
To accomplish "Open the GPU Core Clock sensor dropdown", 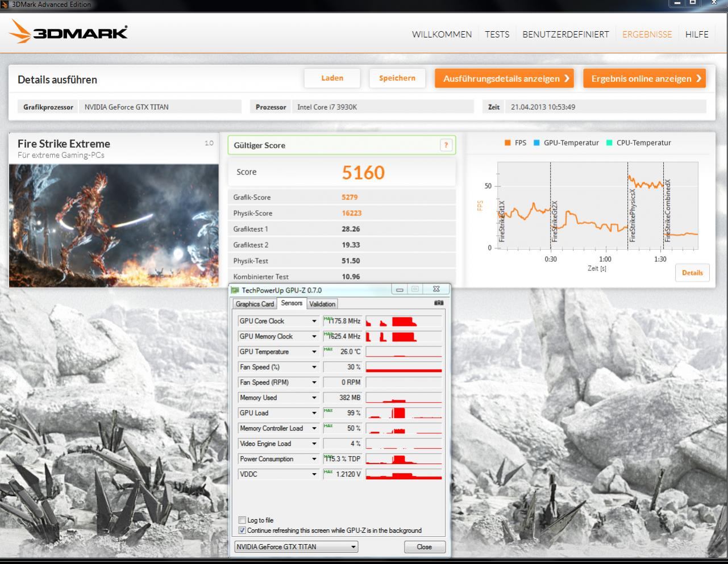I will tap(314, 321).
